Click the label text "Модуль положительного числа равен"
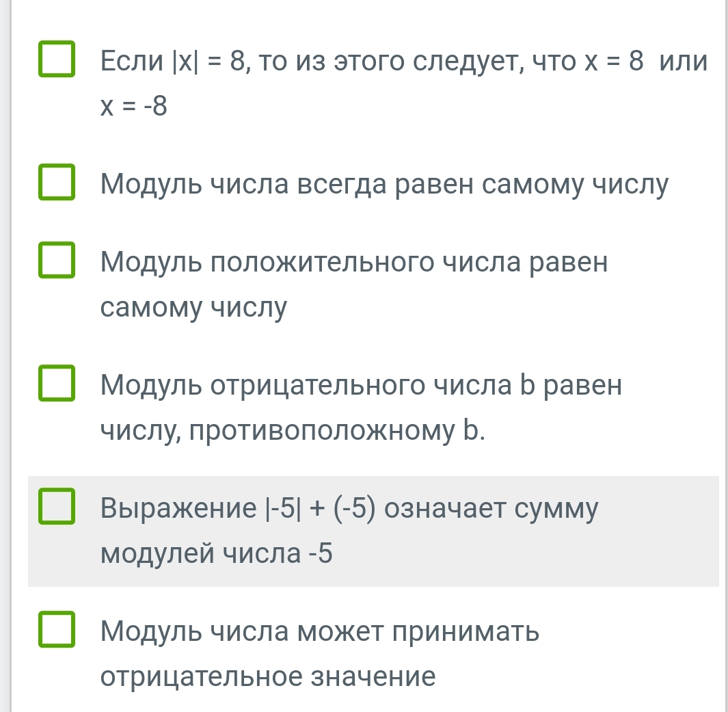The width and height of the screenshot is (728, 712). tap(353, 262)
